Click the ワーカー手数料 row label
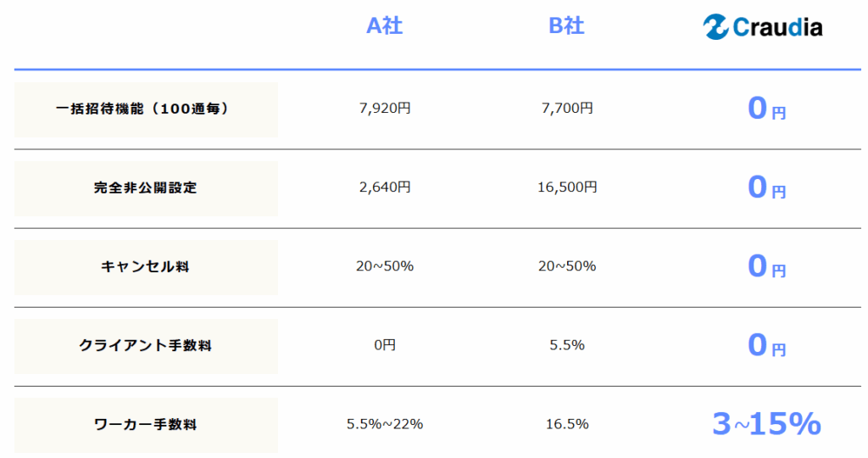868x458 pixels. [146, 425]
